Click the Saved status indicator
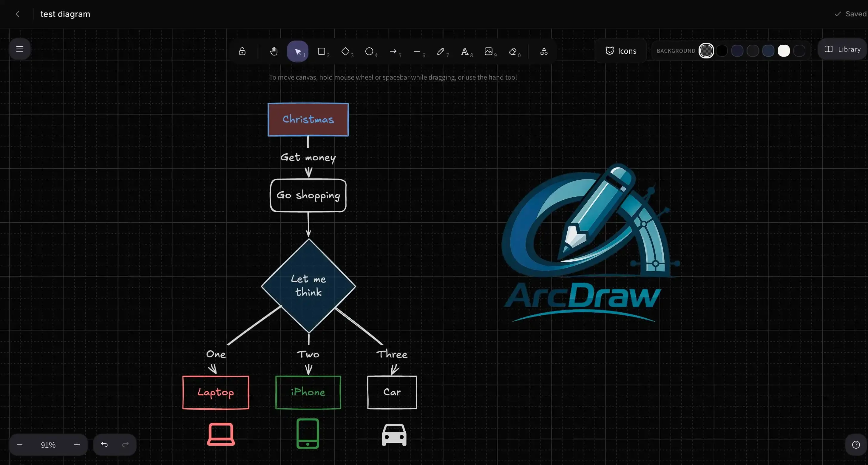The height and width of the screenshot is (465, 868). (850, 14)
